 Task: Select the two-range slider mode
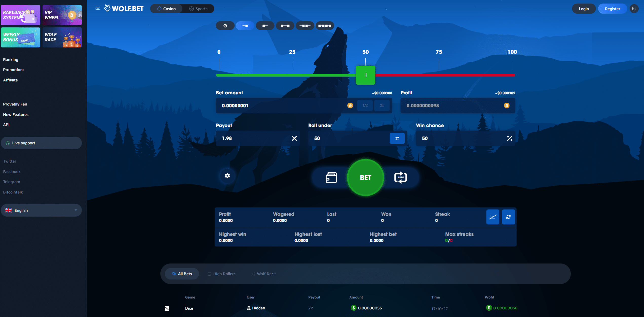[285, 26]
